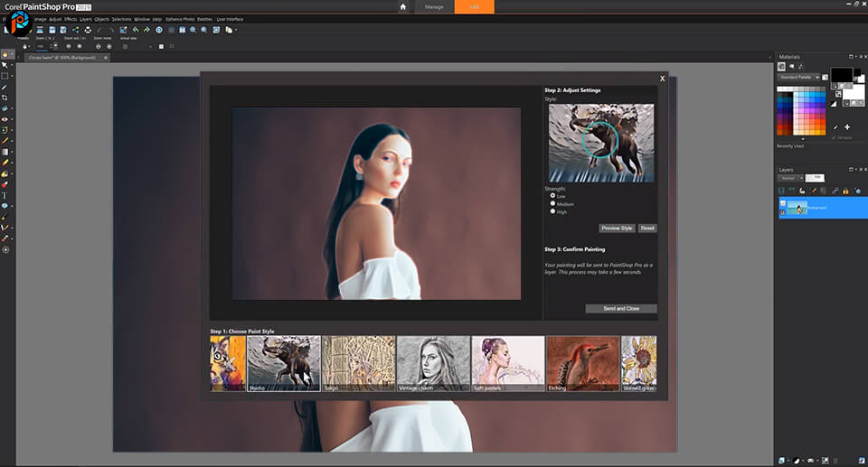Open the Adjust menu
The height and width of the screenshot is (467, 868).
click(x=55, y=19)
